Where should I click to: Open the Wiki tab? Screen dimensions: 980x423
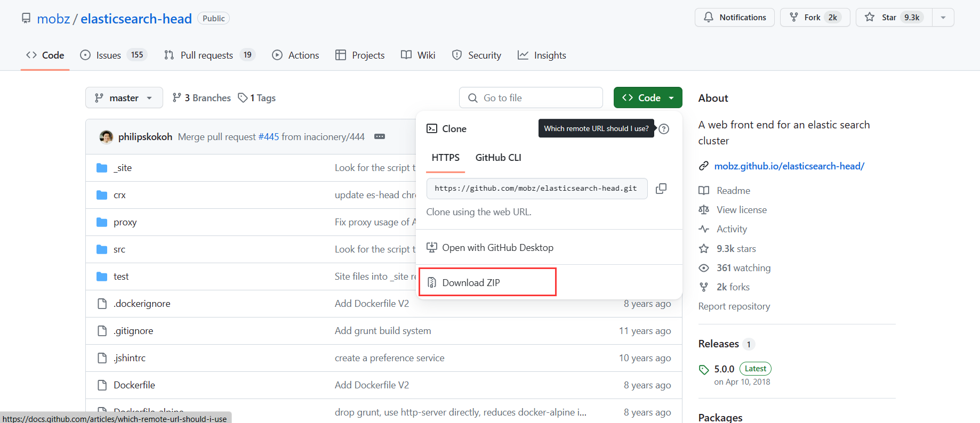coord(418,55)
